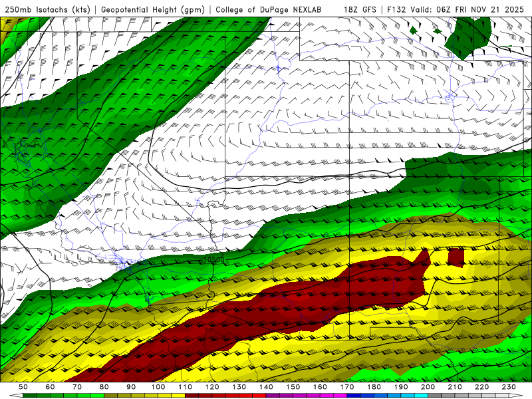
Task: Click the legend value '220'
Action: [482, 387]
